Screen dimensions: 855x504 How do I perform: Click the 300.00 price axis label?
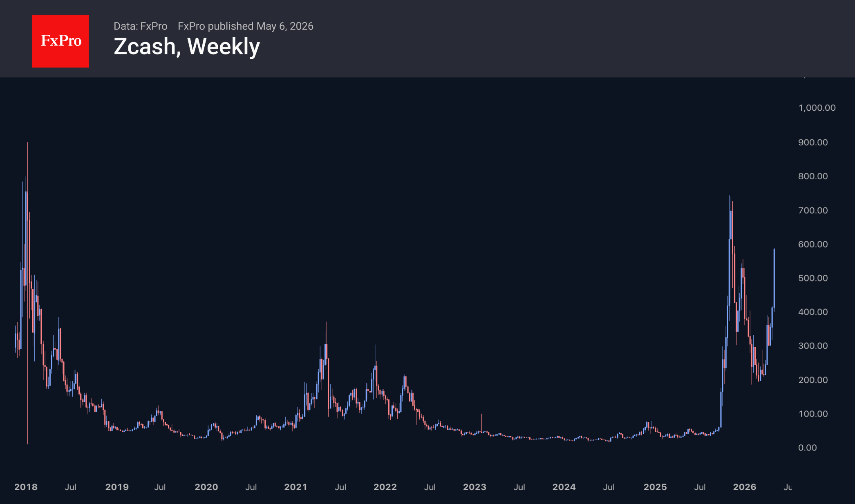point(813,346)
